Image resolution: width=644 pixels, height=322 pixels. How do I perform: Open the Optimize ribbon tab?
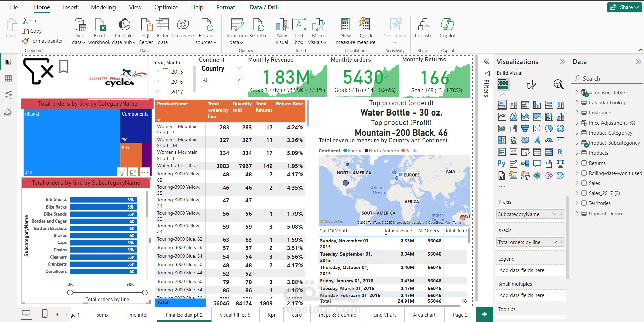pyautogui.click(x=166, y=7)
